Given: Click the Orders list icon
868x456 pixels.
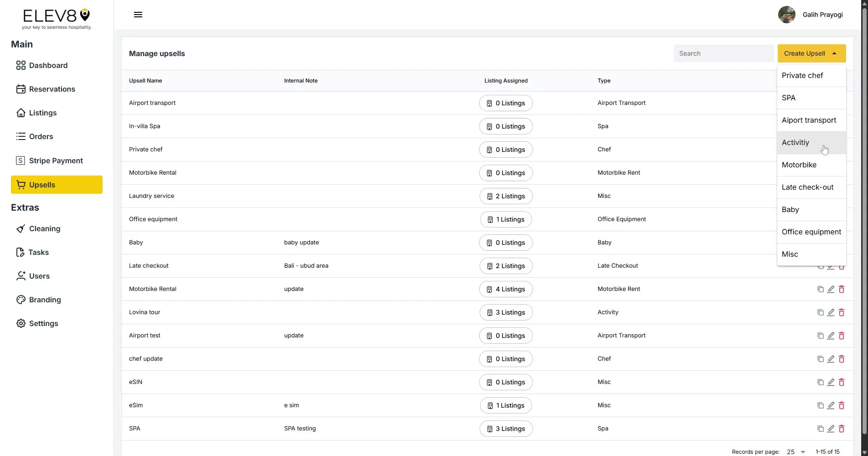Looking at the screenshot, I should (21, 136).
